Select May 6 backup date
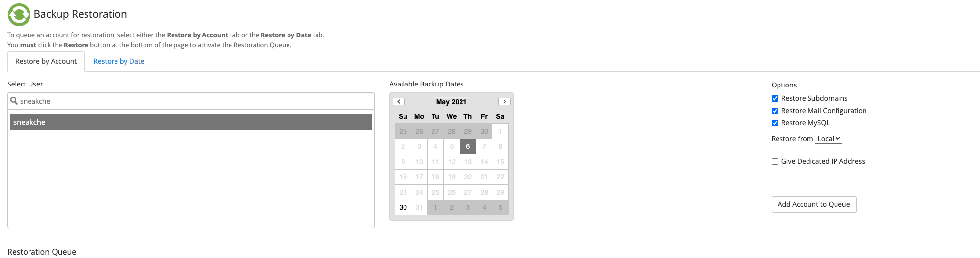Screen dimensions: 980x258 click(x=468, y=146)
